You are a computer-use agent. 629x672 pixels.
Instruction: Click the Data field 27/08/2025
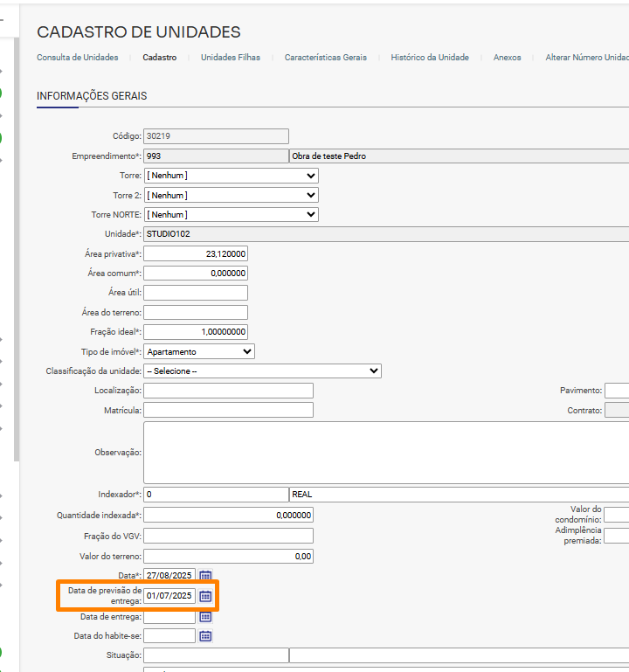(x=169, y=575)
